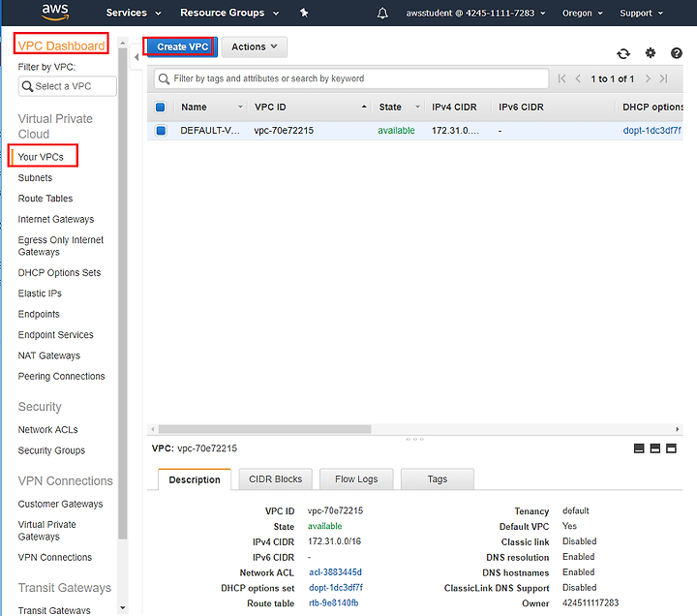The width and height of the screenshot is (697, 616).
Task: Open Network ACLs in sidebar
Action: (x=47, y=430)
